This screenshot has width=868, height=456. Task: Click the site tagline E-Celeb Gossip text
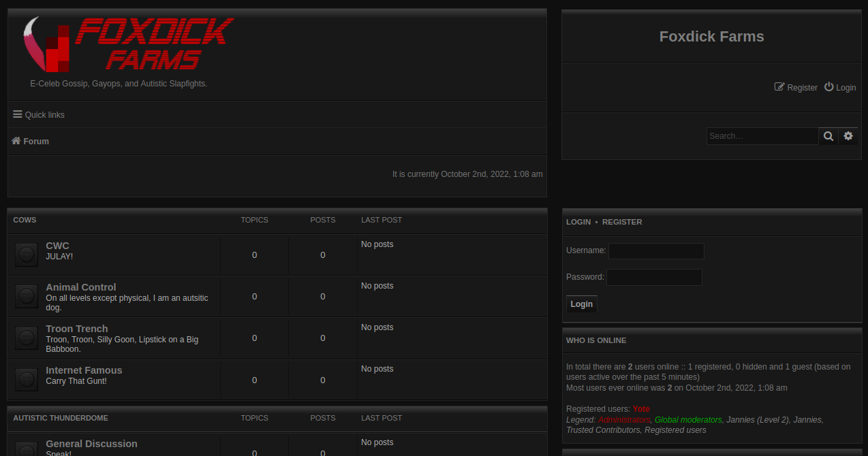(x=119, y=84)
